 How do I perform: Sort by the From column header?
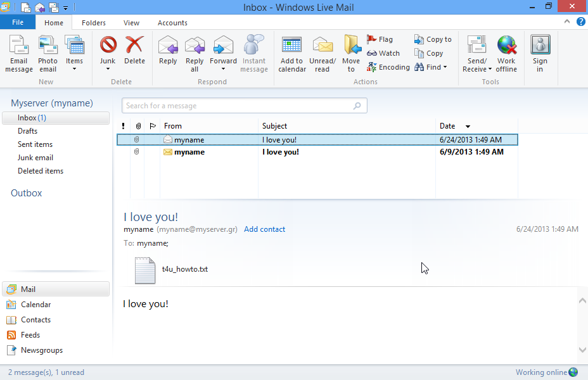click(x=209, y=126)
